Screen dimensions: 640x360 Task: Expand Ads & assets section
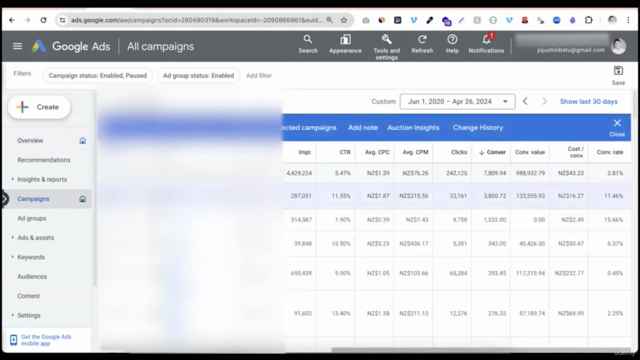(x=12, y=237)
